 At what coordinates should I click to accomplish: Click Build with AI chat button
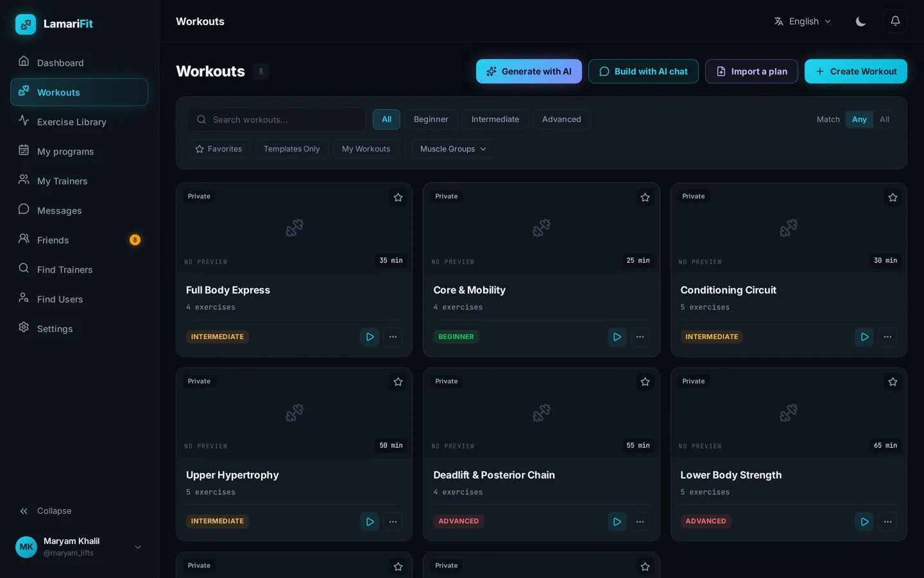pos(644,71)
